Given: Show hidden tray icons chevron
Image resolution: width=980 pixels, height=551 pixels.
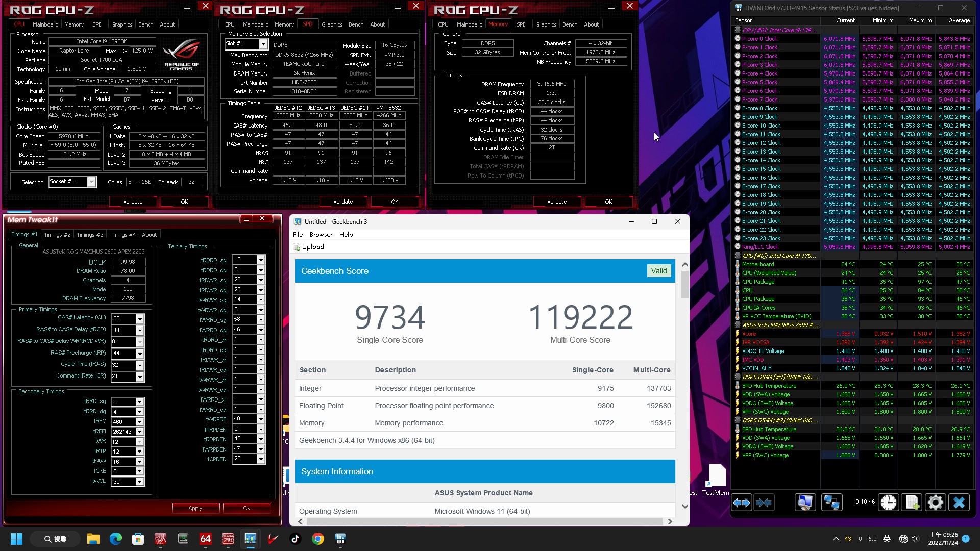Looking at the screenshot, I should click(x=836, y=539).
